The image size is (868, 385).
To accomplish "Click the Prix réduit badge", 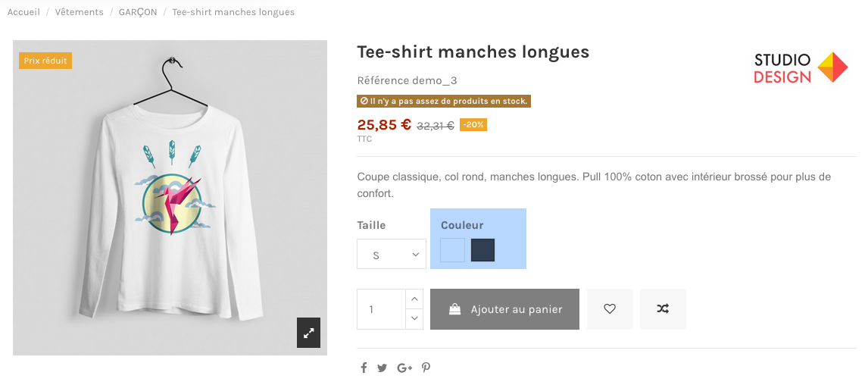I will tap(45, 61).
